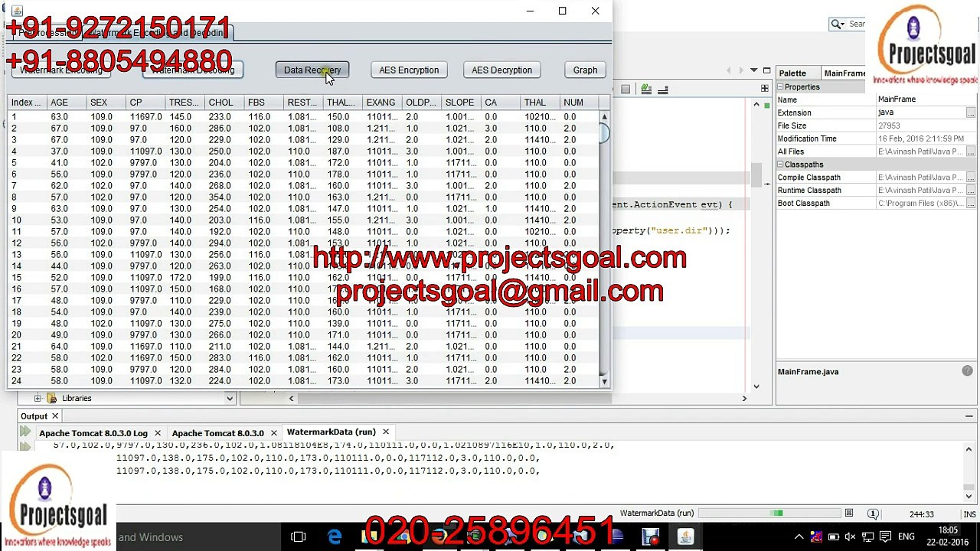This screenshot has height=551, width=980.
Task: Click editor horizontal scrollbar left arrow
Action: [291, 398]
